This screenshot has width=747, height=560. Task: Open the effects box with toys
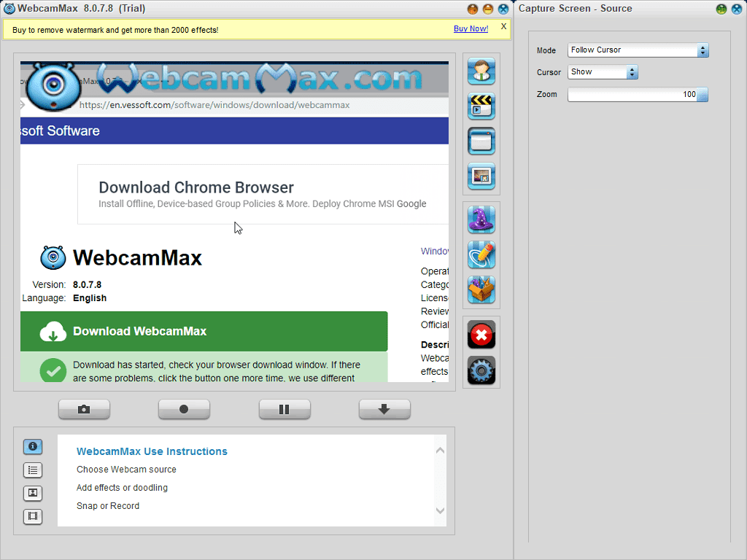coord(481,289)
